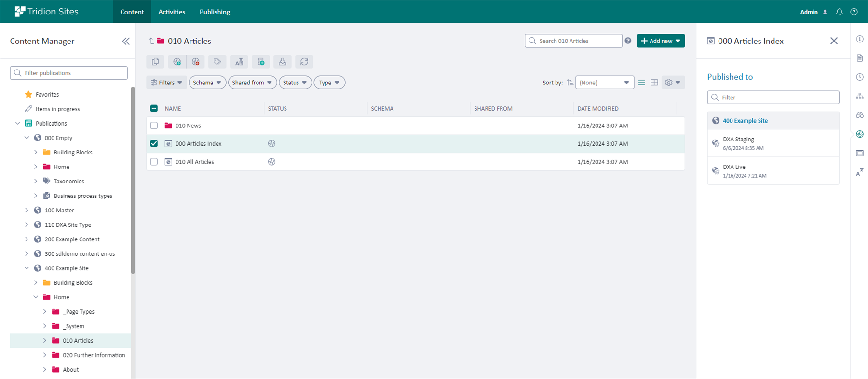Open the Admin user menu

[814, 12]
